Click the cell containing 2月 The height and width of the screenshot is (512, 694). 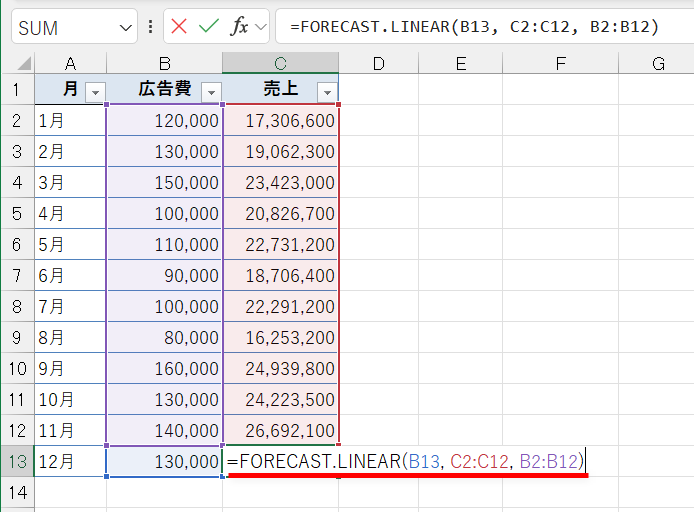70,151
